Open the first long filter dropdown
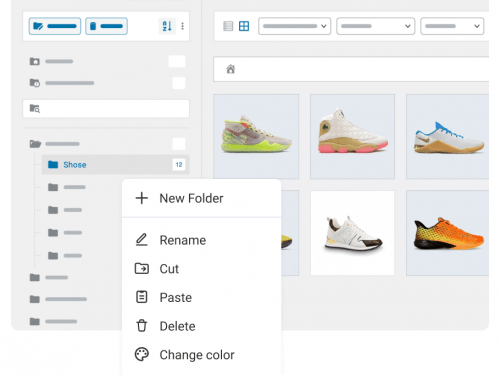The width and height of the screenshot is (500, 375). click(295, 26)
